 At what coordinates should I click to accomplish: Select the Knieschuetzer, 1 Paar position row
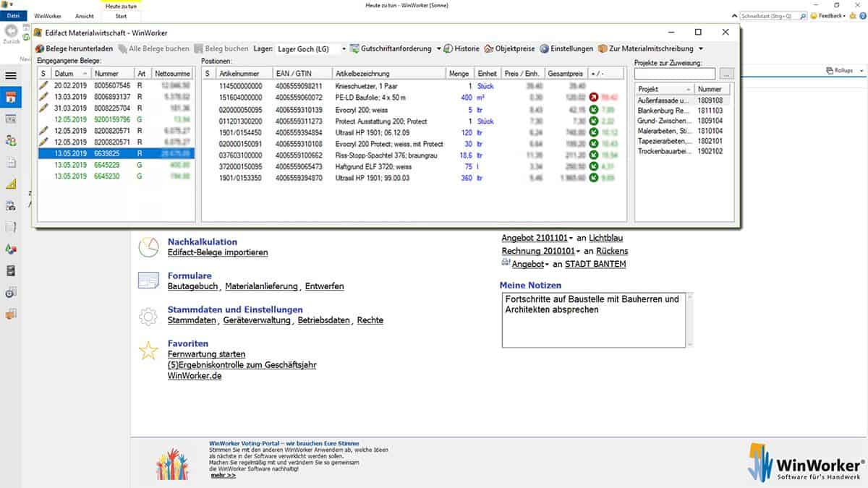(413, 85)
